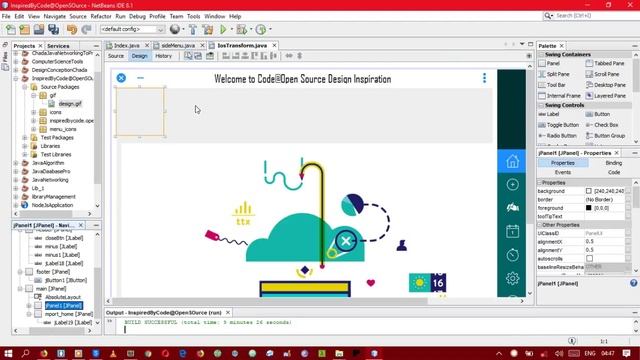
Task: Collapse the Other Properties section
Action: click(x=540, y=225)
